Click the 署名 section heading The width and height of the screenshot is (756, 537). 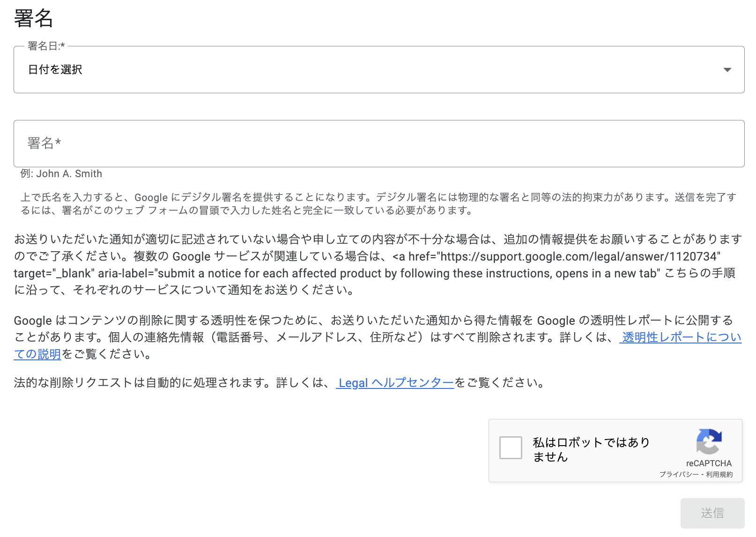click(x=33, y=18)
